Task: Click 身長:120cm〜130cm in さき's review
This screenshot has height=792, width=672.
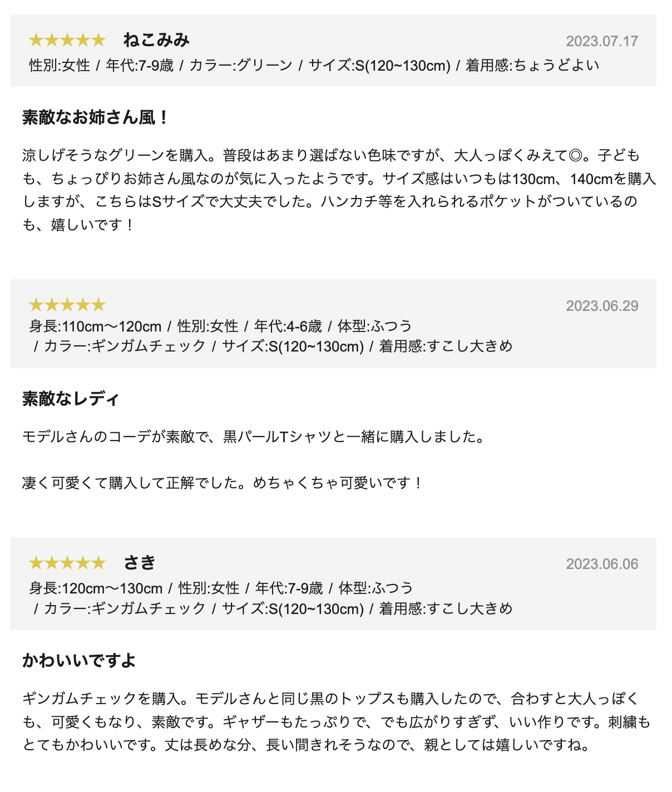Action: coord(96,588)
